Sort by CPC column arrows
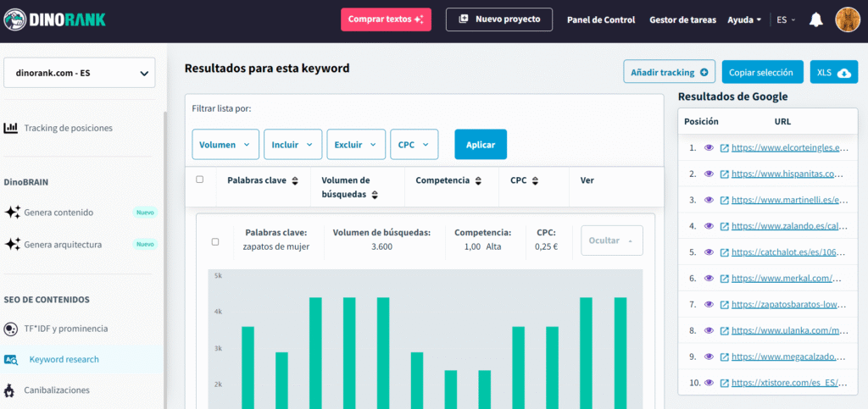 point(536,180)
